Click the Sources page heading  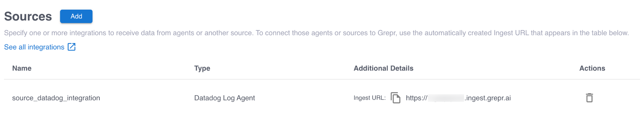(x=28, y=16)
